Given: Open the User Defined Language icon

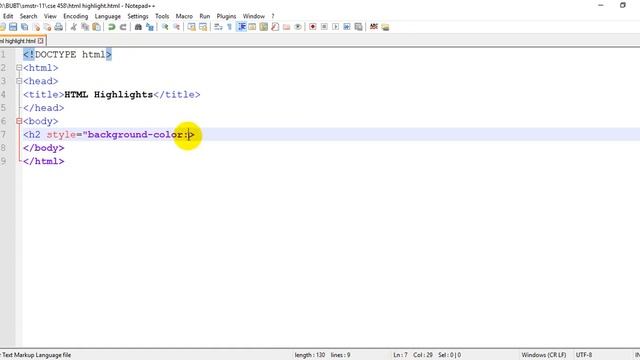Looking at the screenshot, I should point(252,27).
